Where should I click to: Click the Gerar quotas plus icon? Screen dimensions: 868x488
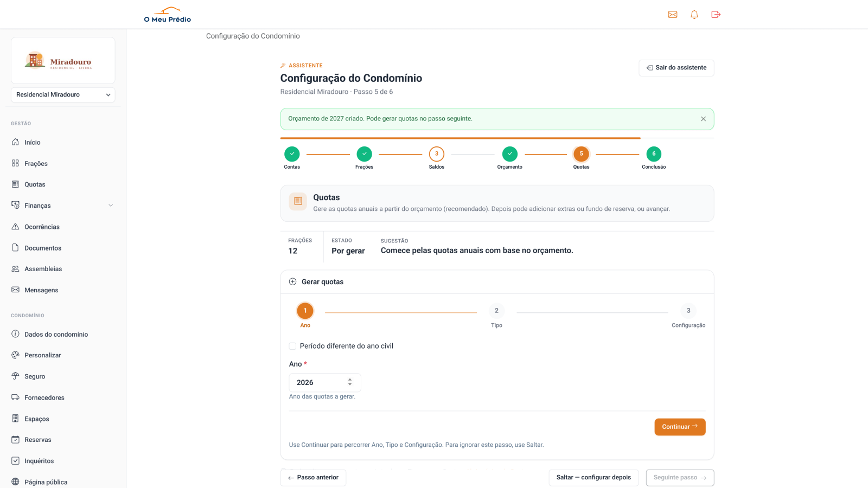pos(293,282)
